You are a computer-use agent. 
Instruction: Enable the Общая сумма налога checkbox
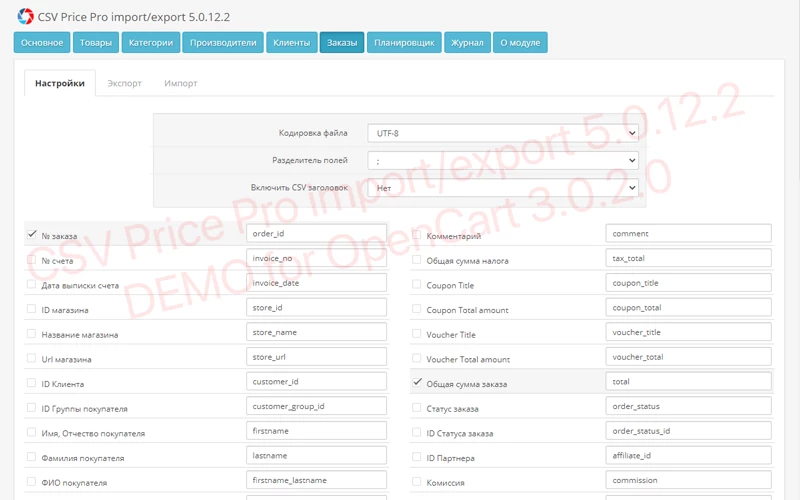[417, 260]
